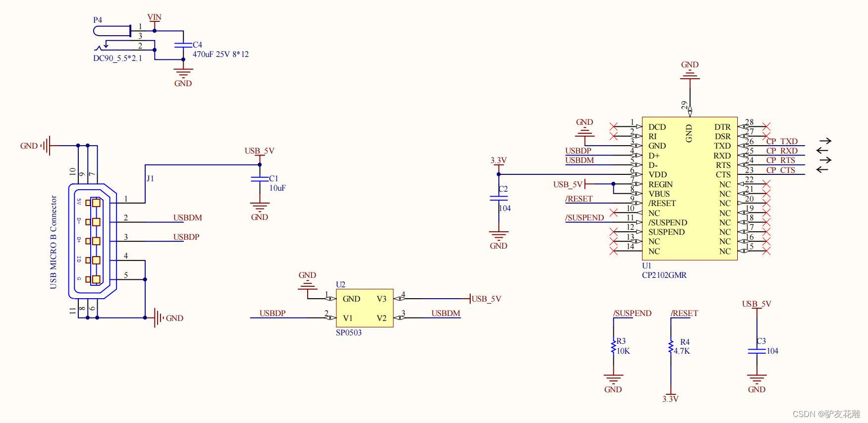Screen dimensions: 868x423
Task: Click the no-connect cross on DTR pin 28
Action: pyautogui.click(x=766, y=127)
